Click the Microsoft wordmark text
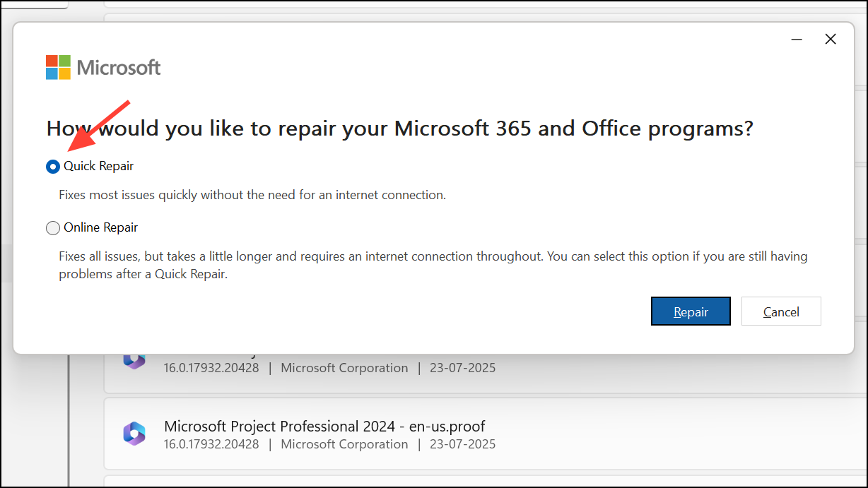Image resolution: width=868 pixels, height=488 pixels. point(119,68)
